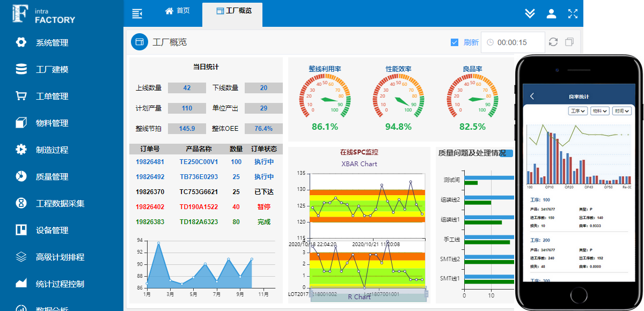Click the 00:00:15 refresh interval field
The width and height of the screenshot is (644, 311).
tap(512, 42)
